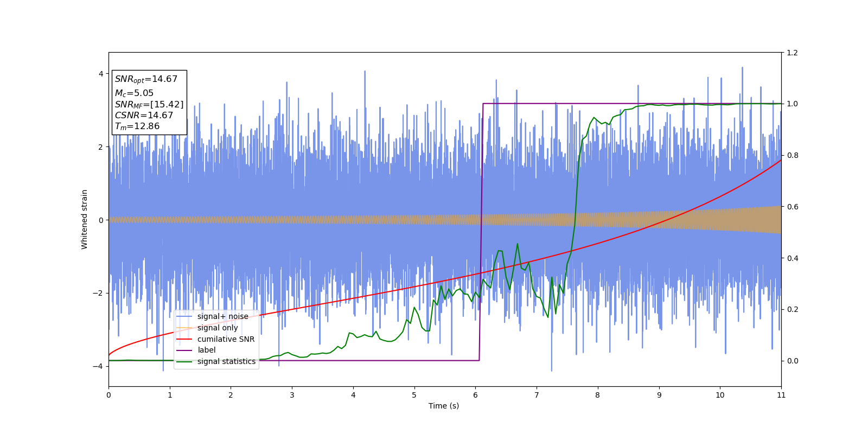Click the left y-axis tick label 4

(101, 74)
